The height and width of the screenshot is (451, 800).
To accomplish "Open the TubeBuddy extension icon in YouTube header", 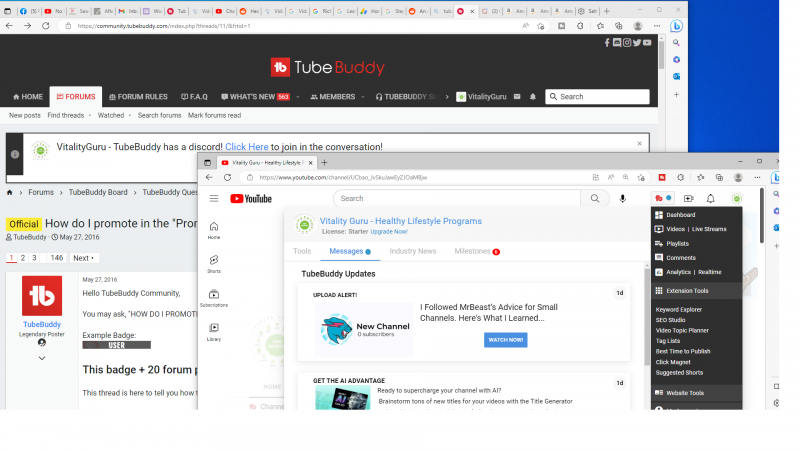I will (660, 198).
